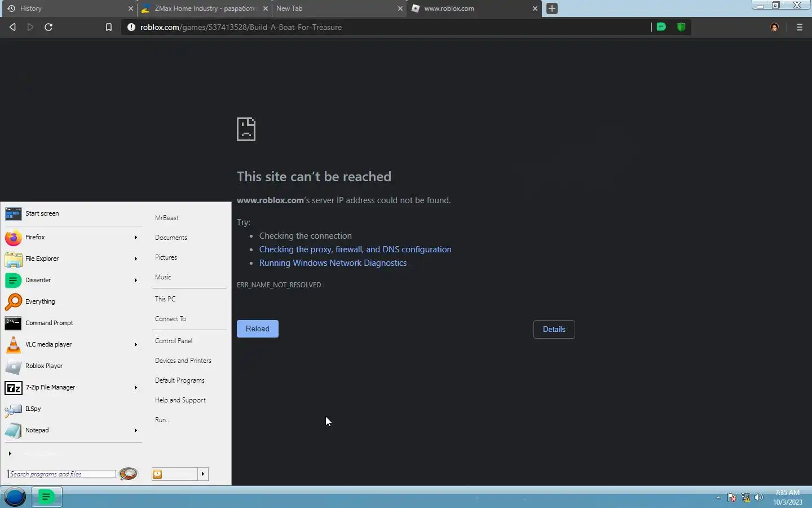Bookmark this page with the bookmark icon

pyautogui.click(x=109, y=27)
